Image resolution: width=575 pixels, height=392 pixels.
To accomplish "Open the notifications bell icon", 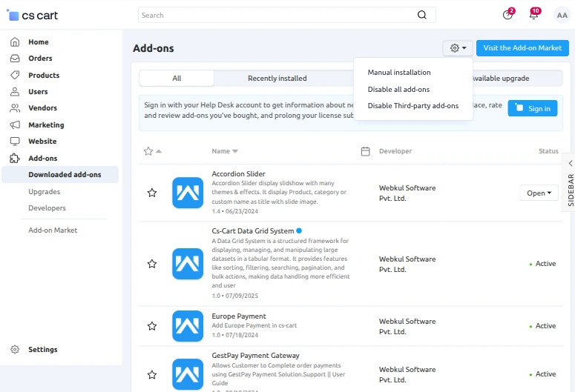I will coord(533,15).
